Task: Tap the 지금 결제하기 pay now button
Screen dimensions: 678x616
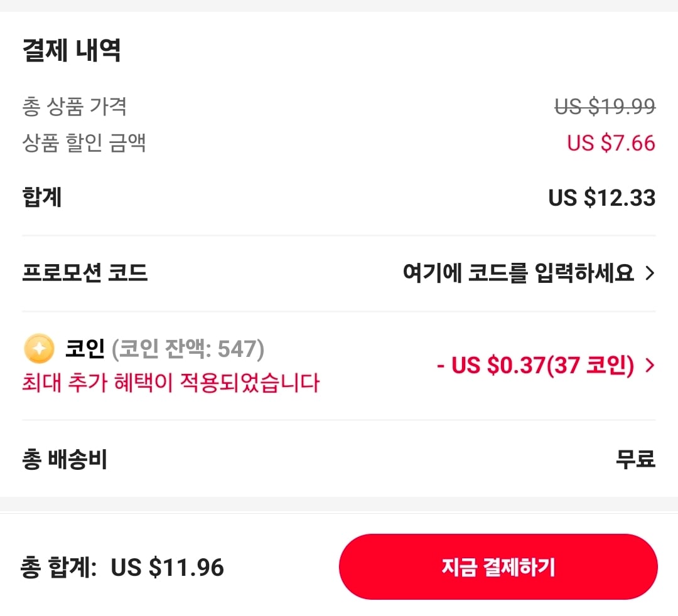Action: [498, 567]
